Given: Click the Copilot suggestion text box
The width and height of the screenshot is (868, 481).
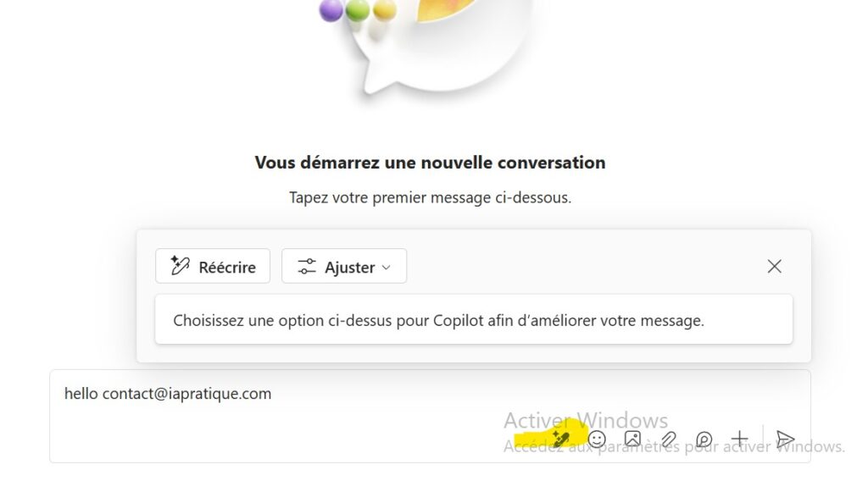Looking at the screenshot, I should pyautogui.click(x=473, y=320).
